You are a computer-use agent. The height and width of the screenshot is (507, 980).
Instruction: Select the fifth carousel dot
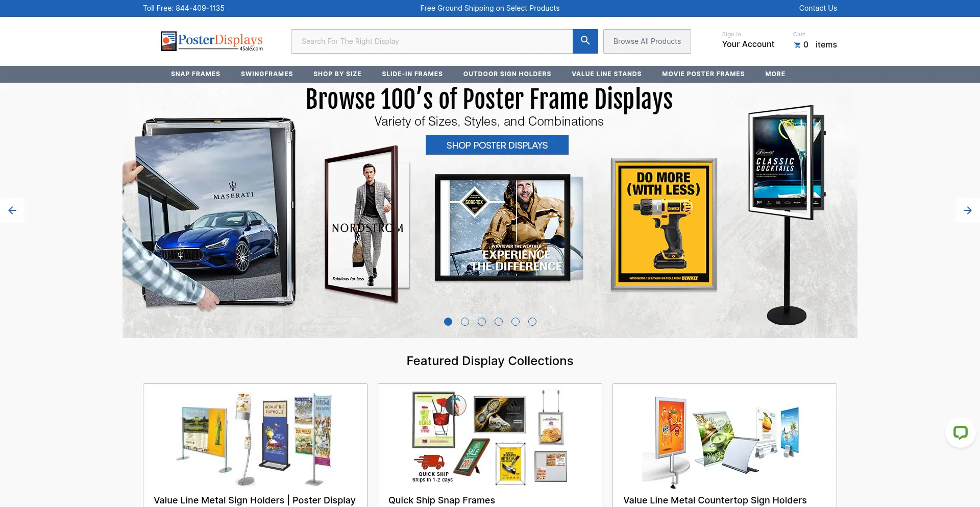click(x=516, y=322)
